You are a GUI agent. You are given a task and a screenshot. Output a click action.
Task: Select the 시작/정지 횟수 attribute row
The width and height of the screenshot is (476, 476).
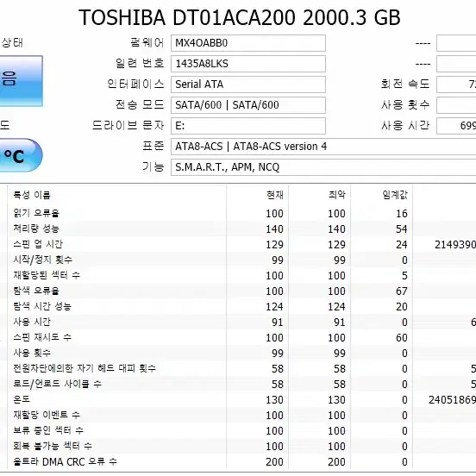(238, 260)
